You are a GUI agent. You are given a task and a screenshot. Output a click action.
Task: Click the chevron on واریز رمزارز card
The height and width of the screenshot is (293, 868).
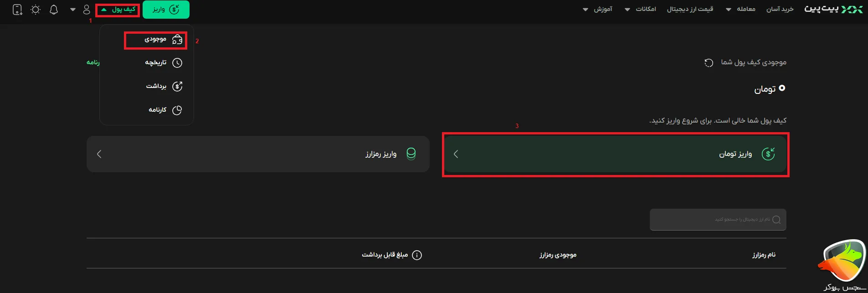pyautogui.click(x=99, y=154)
